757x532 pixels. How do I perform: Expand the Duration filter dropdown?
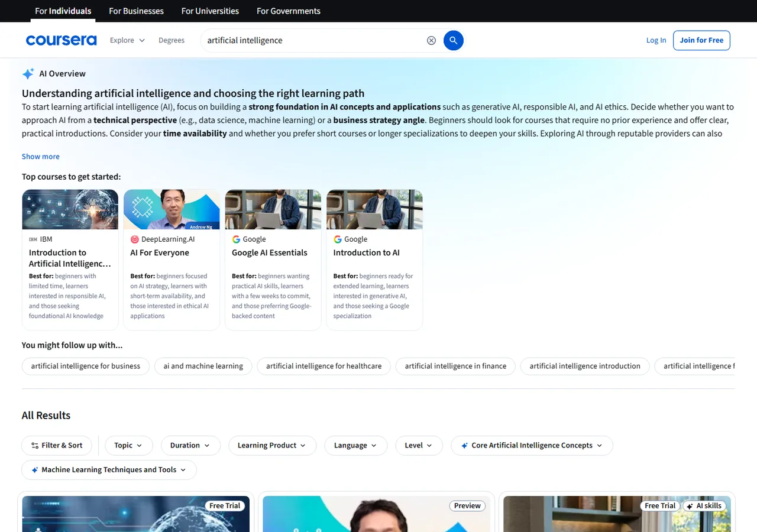point(190,446)
